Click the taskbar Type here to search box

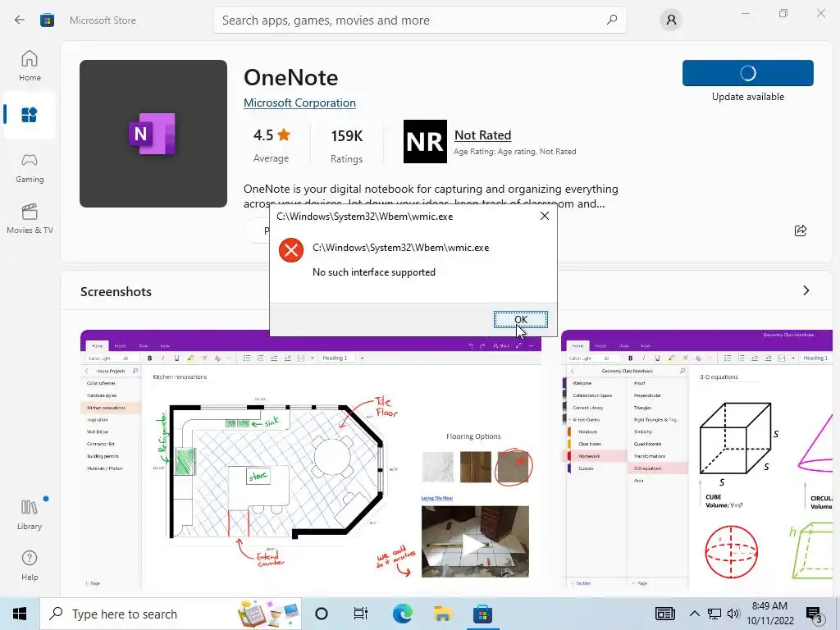coord(171,614)
